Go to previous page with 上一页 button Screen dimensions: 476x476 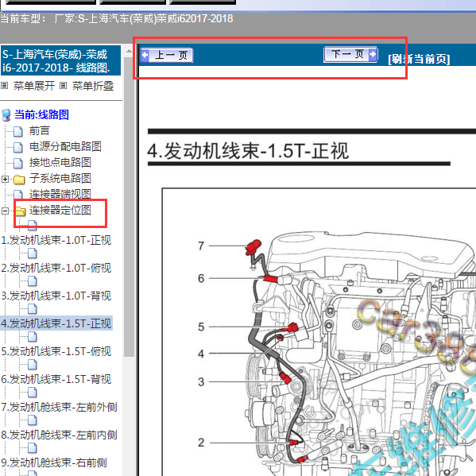(167, 56)
